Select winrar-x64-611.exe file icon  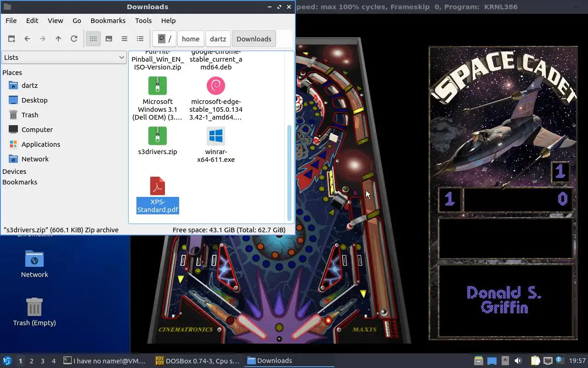[x=216, y=136]
